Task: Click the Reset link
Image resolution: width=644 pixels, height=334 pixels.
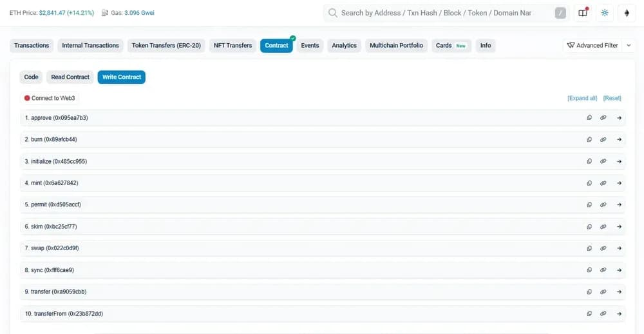Action: click(612, 98)
